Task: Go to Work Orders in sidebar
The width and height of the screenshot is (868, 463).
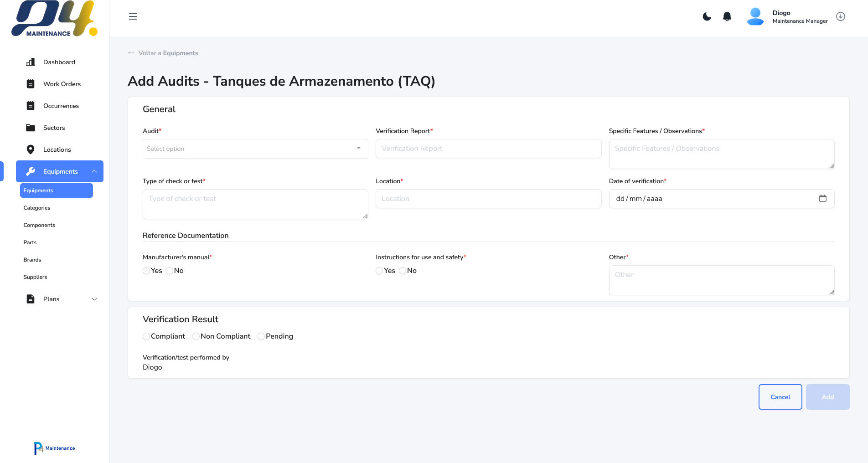Action: point(62,84)
